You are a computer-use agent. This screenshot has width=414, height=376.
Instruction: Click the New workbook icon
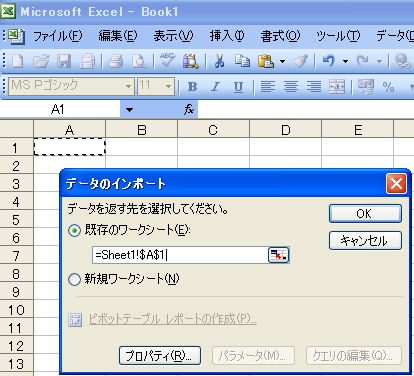[18, 61]
